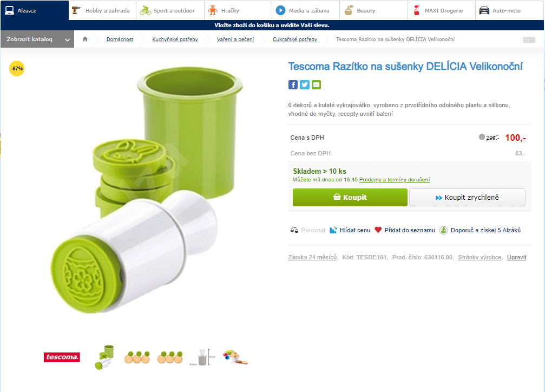This screenshot has height=392, width=545.
Task: Share product on Facebook icon
Action: (293, 84)
